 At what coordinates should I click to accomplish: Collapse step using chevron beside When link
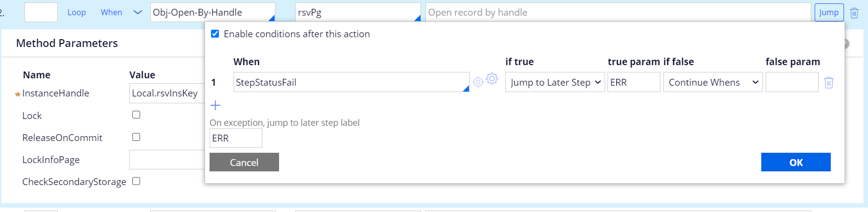[x=138, y=13]
